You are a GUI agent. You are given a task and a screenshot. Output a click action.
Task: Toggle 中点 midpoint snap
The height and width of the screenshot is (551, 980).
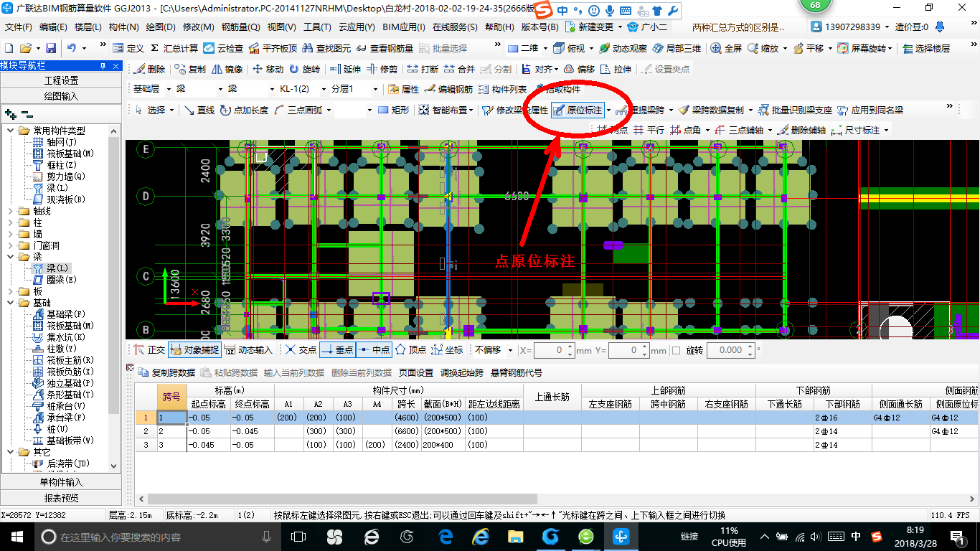click(x=374, y=349)
